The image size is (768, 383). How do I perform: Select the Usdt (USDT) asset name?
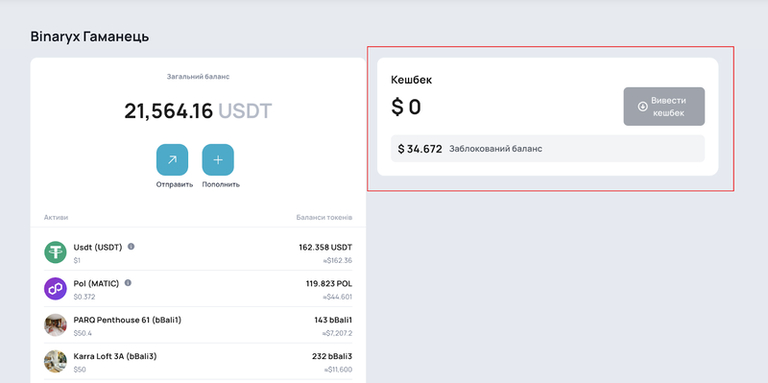coord(97,247)
